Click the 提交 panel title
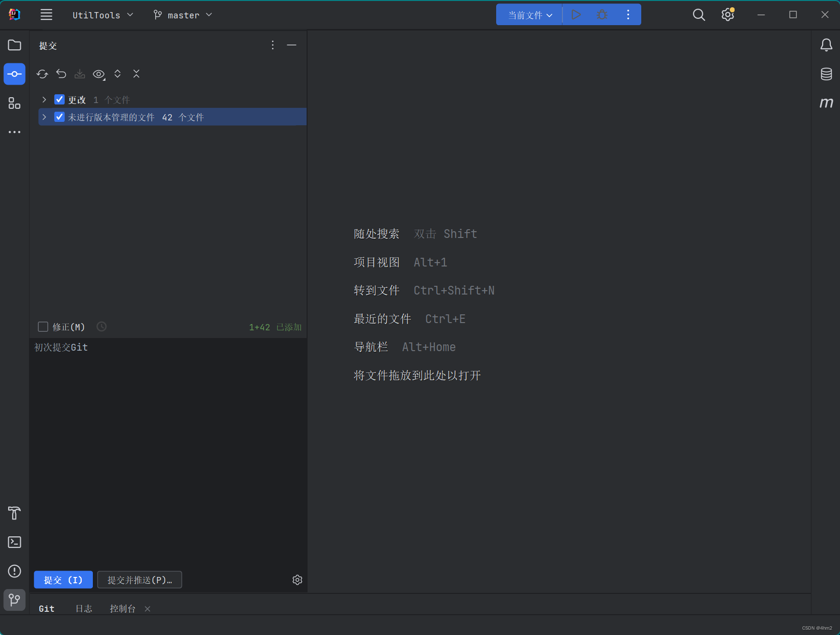 coord(48,45)
